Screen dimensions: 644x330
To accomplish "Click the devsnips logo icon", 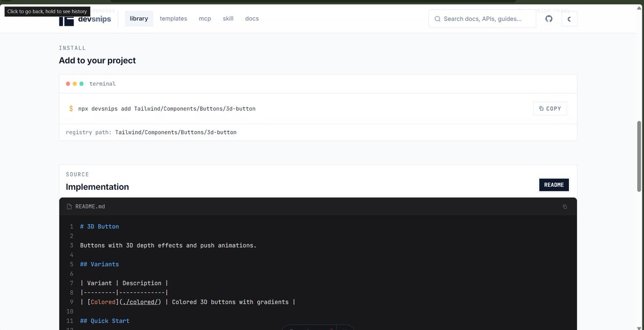I will 66,20.
